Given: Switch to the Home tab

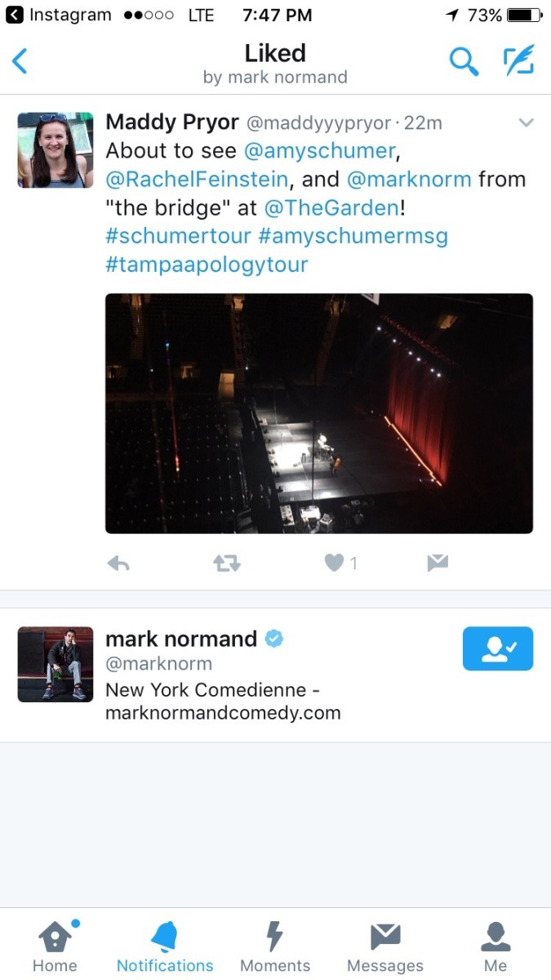Looking at the screenshot, I should (x=56, y=947).
